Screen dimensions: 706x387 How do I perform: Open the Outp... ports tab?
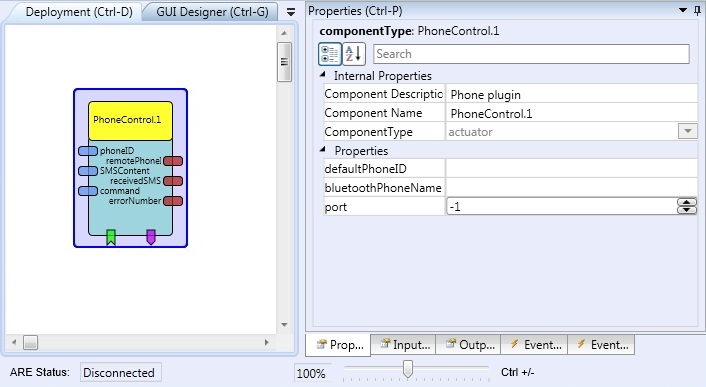click(468, 345)
